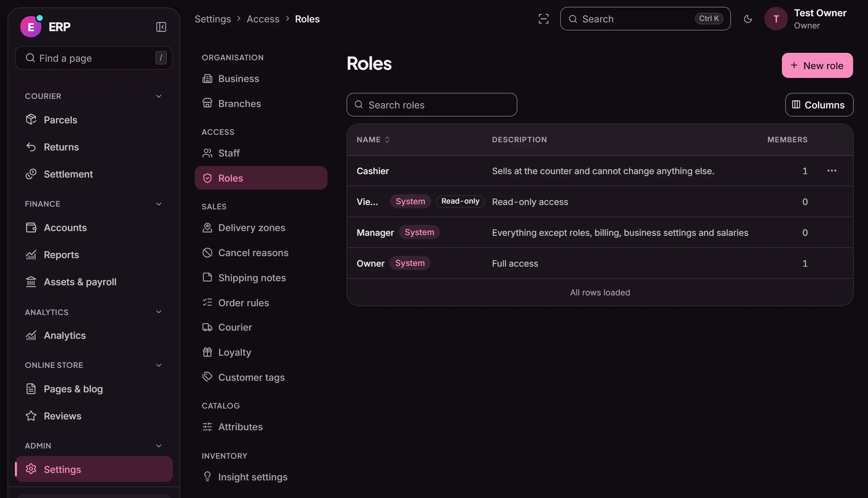
Task: Open Reports under Finance
Action: [94, 255]
